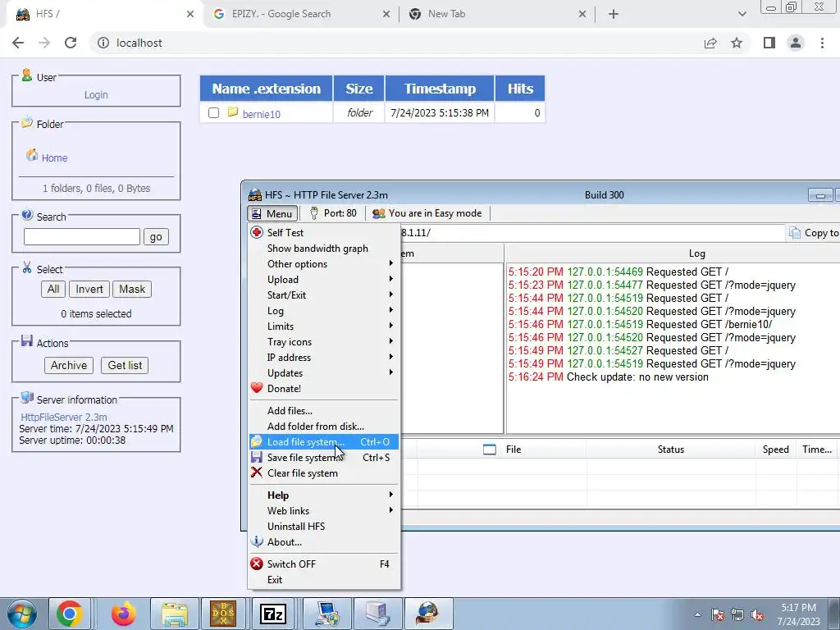This screenshot has height=630, width=840.
Task: Click the Share page icon
Action: (710, 43)
